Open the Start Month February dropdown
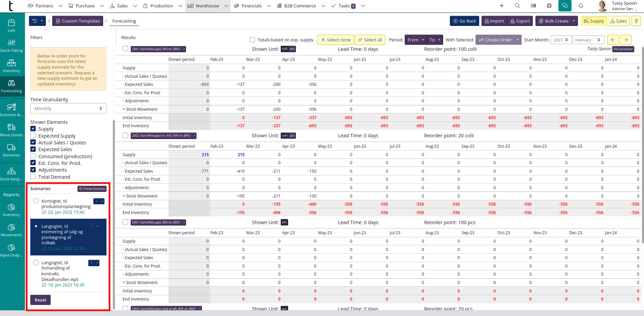This screenshot has width=644, height=316. coord(588,40)
